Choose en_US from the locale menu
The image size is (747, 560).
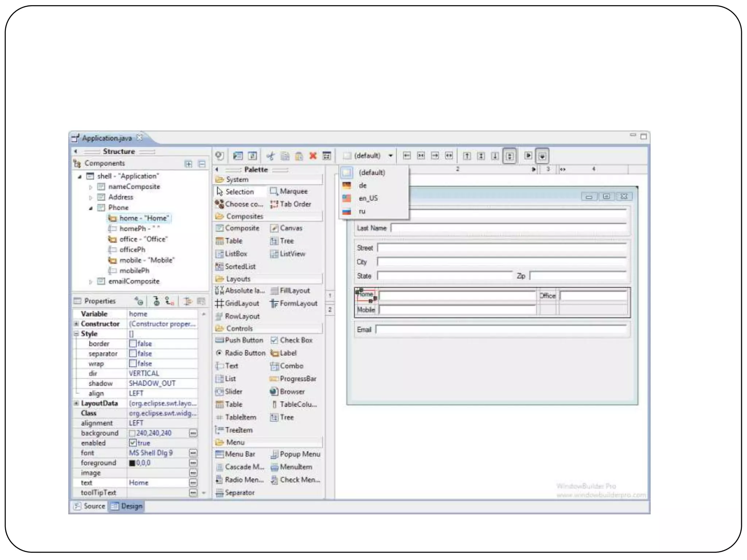368,198
